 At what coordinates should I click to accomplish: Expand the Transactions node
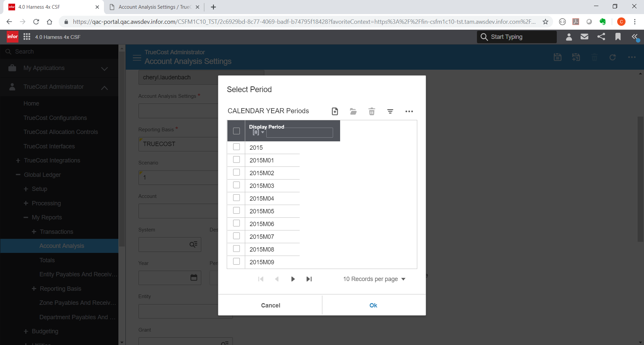point(34,232)
